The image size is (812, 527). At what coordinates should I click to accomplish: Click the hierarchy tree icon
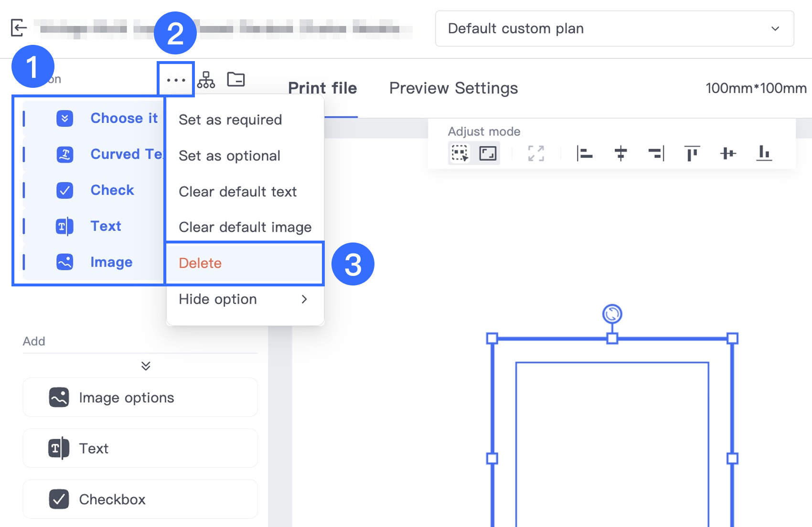pos(206,80)
